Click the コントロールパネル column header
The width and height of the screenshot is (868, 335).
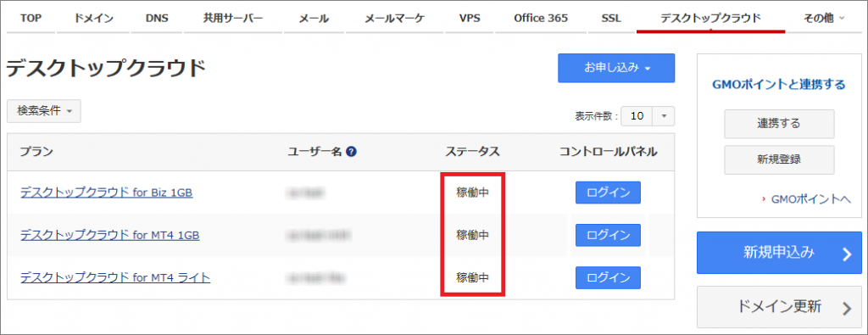point(609,152)
